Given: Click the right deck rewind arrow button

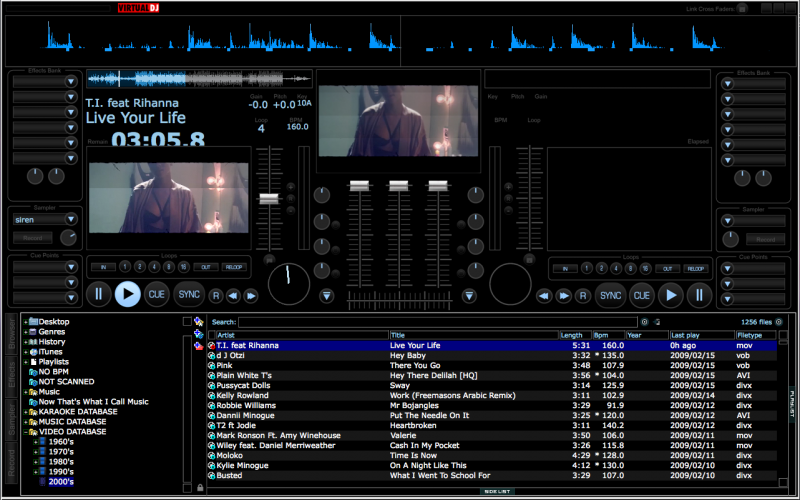Looking at the screenshot, I should pos(544,296).
